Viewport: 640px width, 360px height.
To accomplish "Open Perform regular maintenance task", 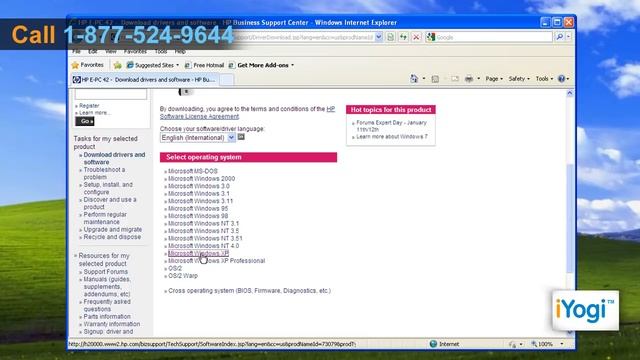I will tap(105, 218).
